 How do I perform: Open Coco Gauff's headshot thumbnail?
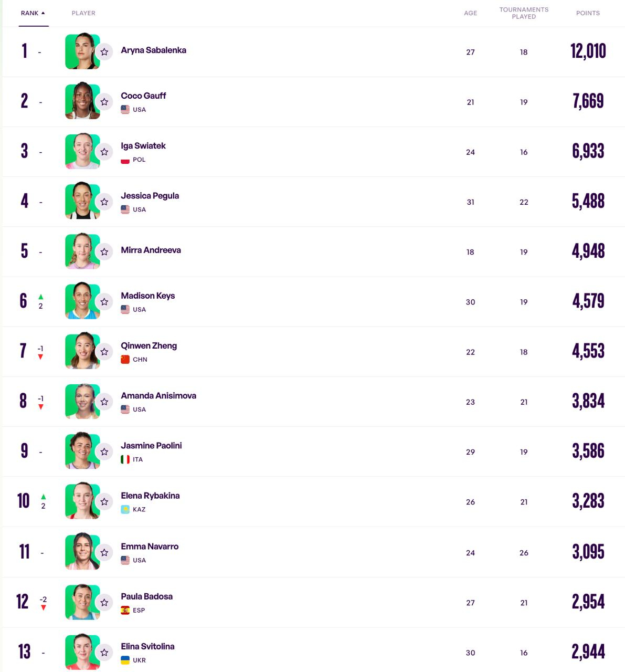82,100
